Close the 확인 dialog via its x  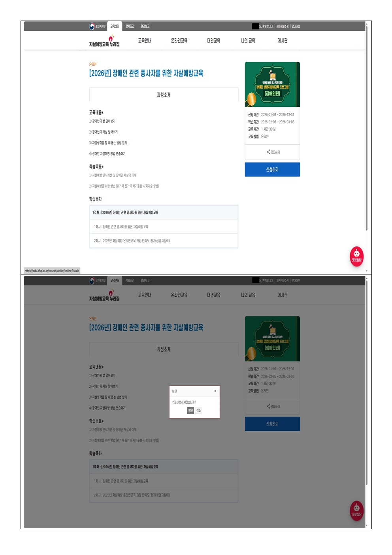tap(215, 391)
